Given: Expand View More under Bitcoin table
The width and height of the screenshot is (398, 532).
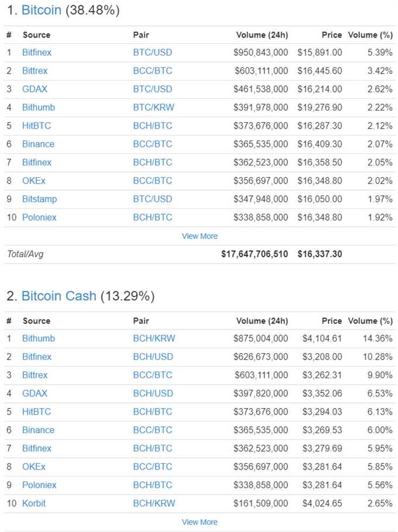Looking at the screenshot, I should [x=200, y=236].
